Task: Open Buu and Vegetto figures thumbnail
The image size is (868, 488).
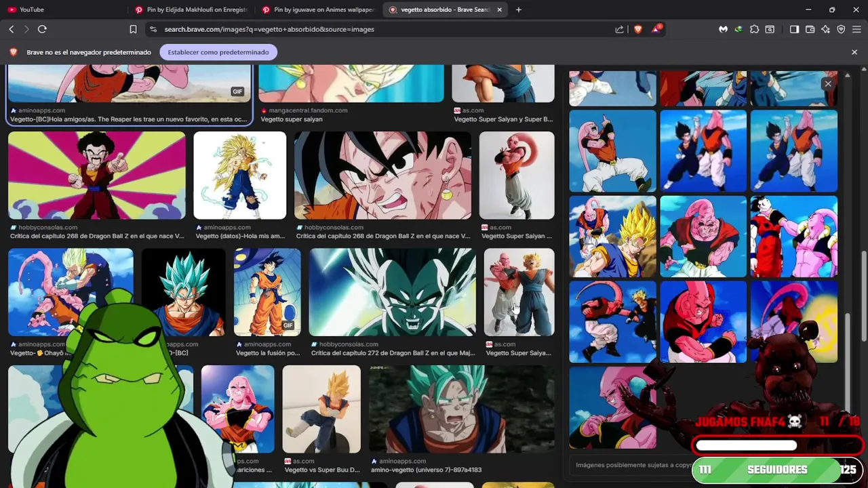Action: (519, 292)
